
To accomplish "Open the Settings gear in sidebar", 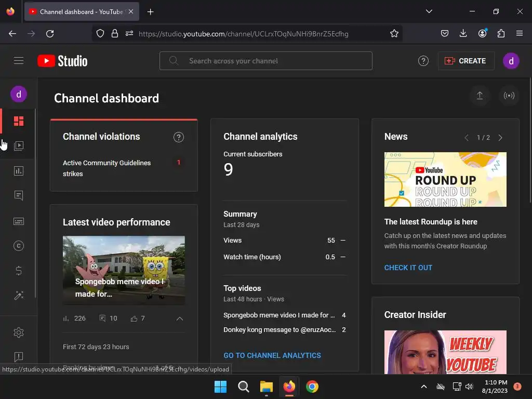I will pyautogui.click(x=19, y=332).
